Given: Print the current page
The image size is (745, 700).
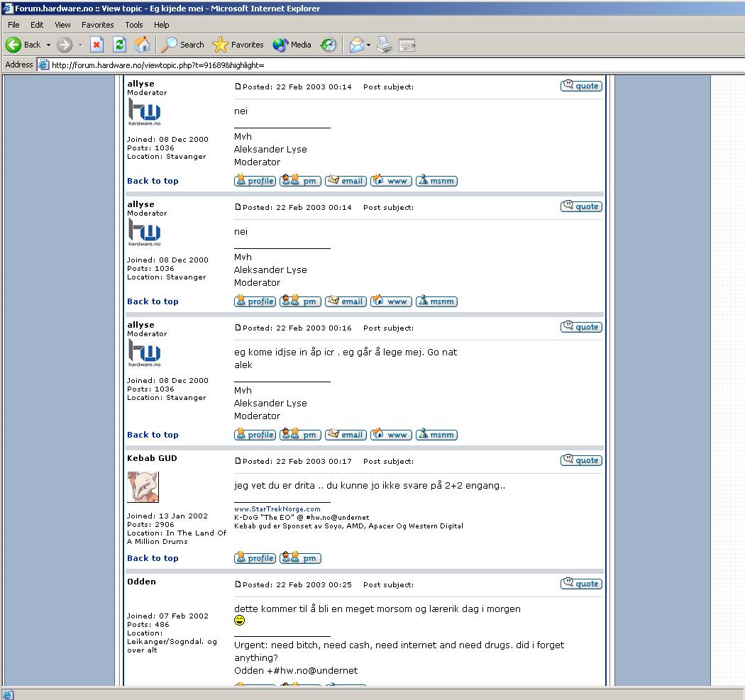Looking at the screenshot, I should (385, 45).
